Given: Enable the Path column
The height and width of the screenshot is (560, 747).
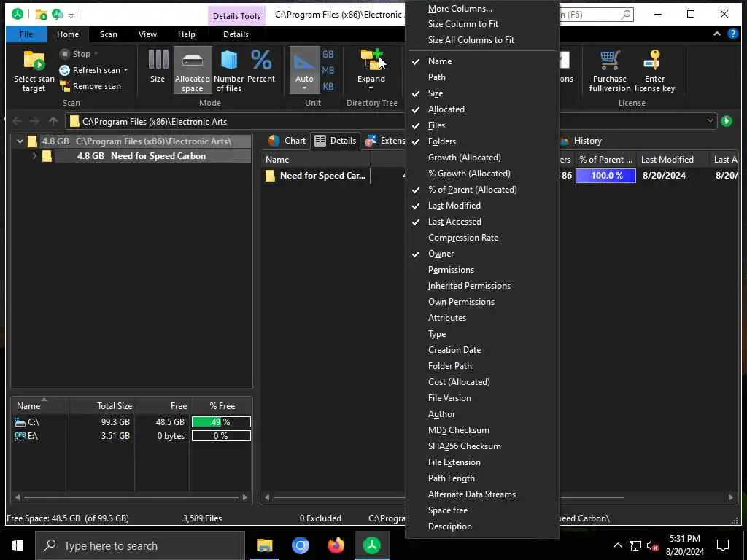Looking at the screenshot, I should tap(481, 77).
